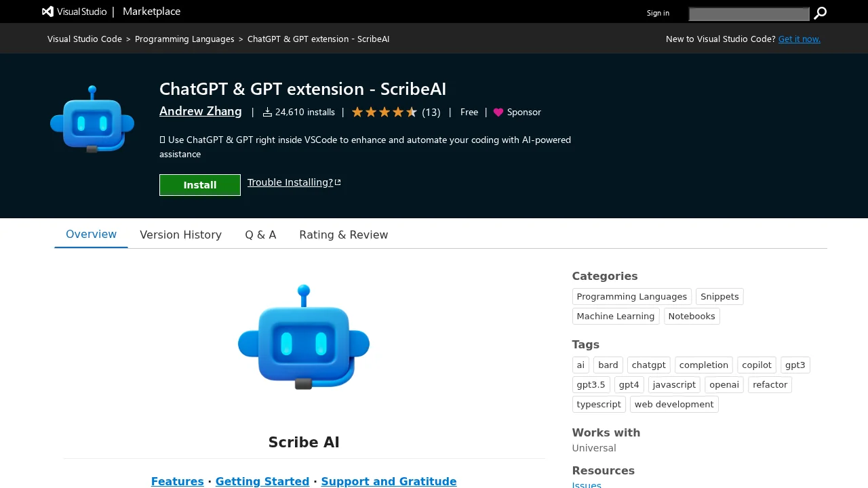Click the installs download icon
Screen dimensions: 868x488
point(267,113)
